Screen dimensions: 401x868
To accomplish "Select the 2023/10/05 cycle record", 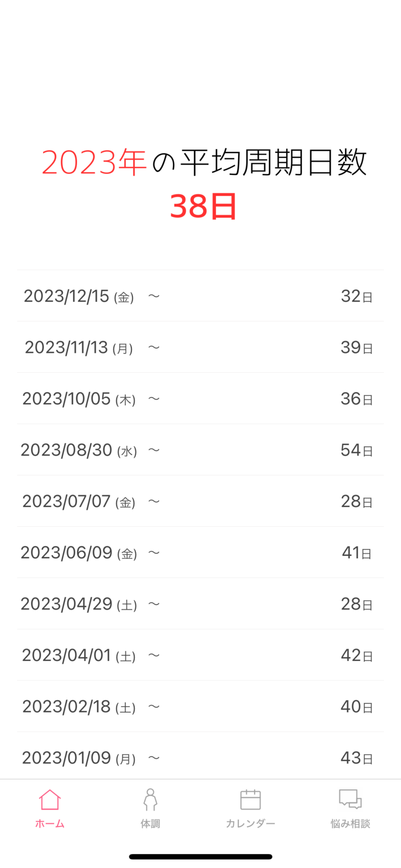I will [200, 399].
